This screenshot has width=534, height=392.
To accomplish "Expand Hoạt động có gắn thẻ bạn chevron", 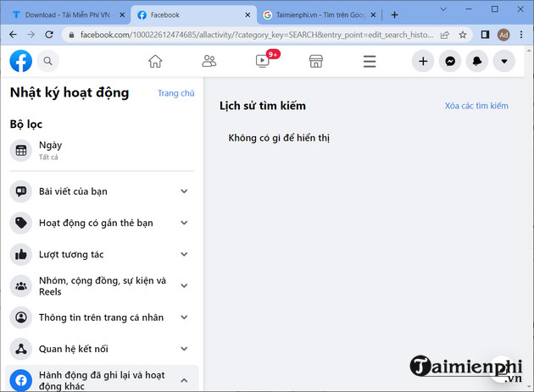I will (x=184, y=223).
